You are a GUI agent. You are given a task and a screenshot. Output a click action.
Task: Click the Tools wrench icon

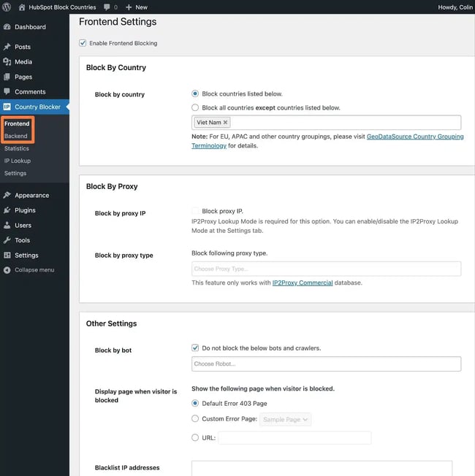pyautogui.click(x=7, y=240)
